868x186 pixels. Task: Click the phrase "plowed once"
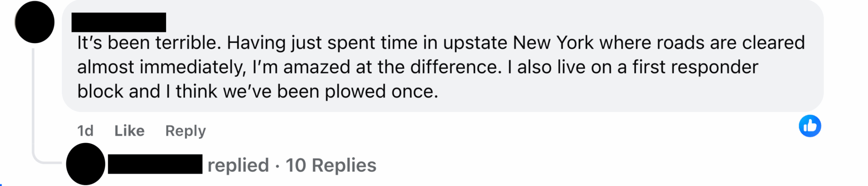point(381,91)
